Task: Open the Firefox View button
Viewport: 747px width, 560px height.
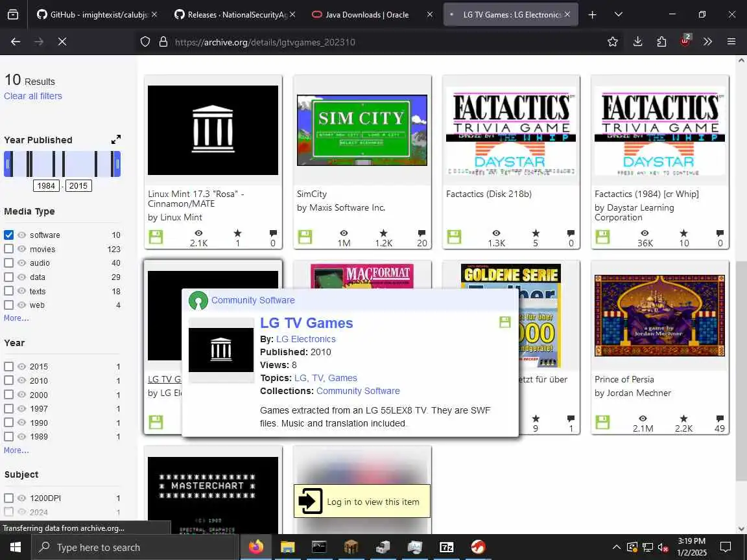Action: click(x=14, y=15)
